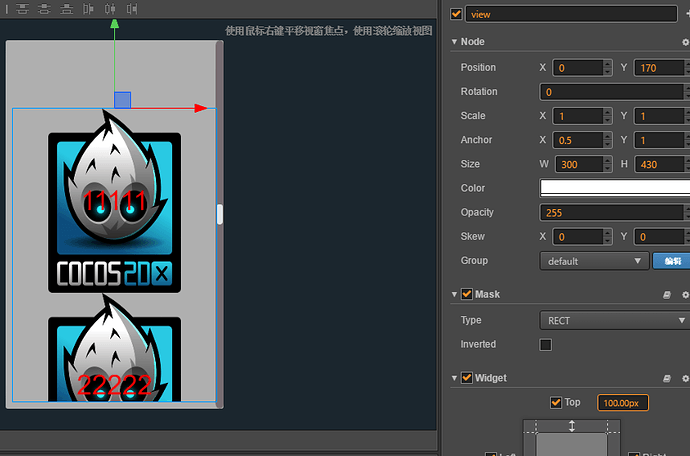This screenshot has height=456, width=690.
Task: Click the blue Group edit button
Action: click(672, 261)
